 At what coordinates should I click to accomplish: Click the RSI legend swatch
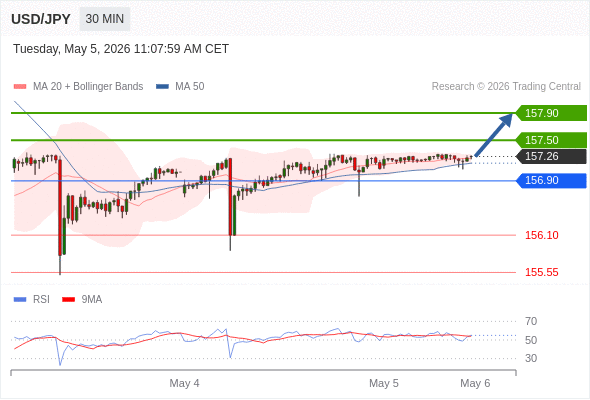tap(20, 300)
